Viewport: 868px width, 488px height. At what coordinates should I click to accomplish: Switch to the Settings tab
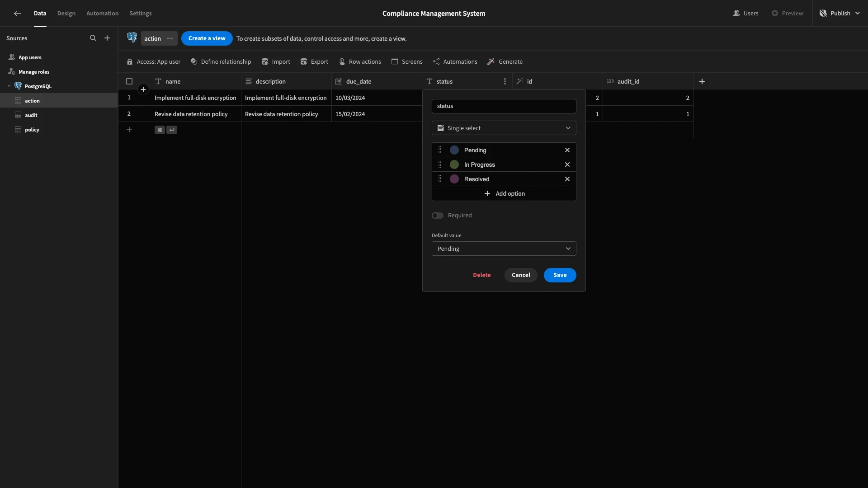141,14
